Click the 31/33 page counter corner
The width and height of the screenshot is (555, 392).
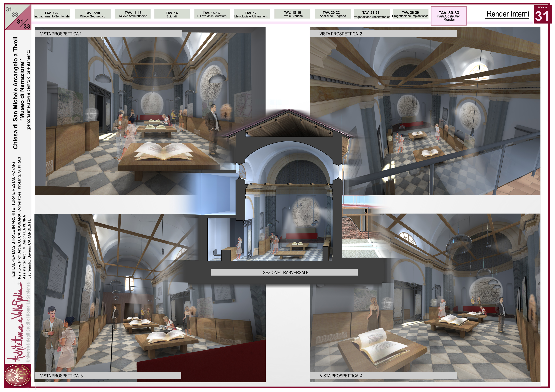tap(18, 17)
